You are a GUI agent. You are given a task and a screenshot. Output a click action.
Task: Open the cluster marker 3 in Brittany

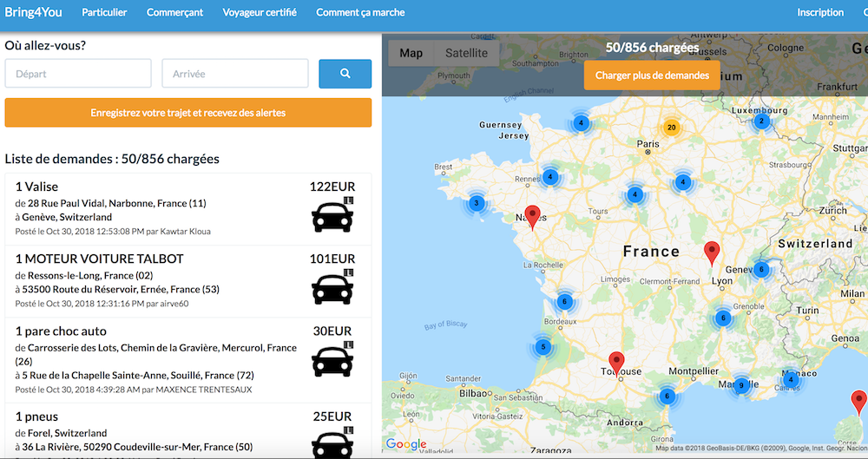[x=477, y=203]
